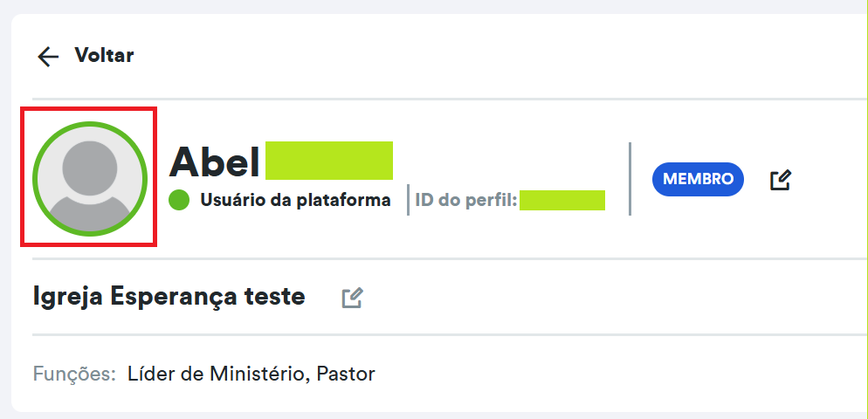Select the Usuário da plataforma label

pyautogui.click(x=295, y=201)
